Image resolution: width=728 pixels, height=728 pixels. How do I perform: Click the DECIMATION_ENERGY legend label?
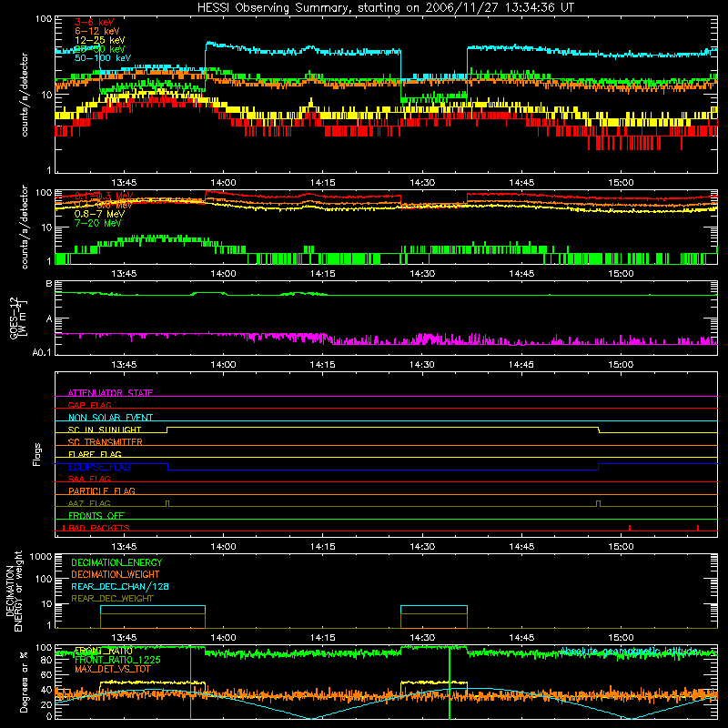click(x=116, y=562)
